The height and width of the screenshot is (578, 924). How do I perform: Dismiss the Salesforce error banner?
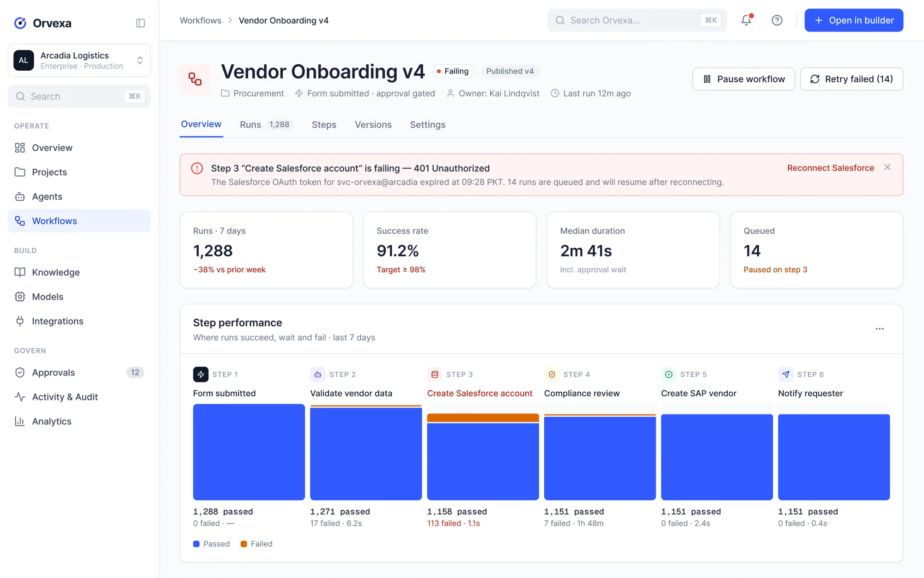click(x=887, y=167)
